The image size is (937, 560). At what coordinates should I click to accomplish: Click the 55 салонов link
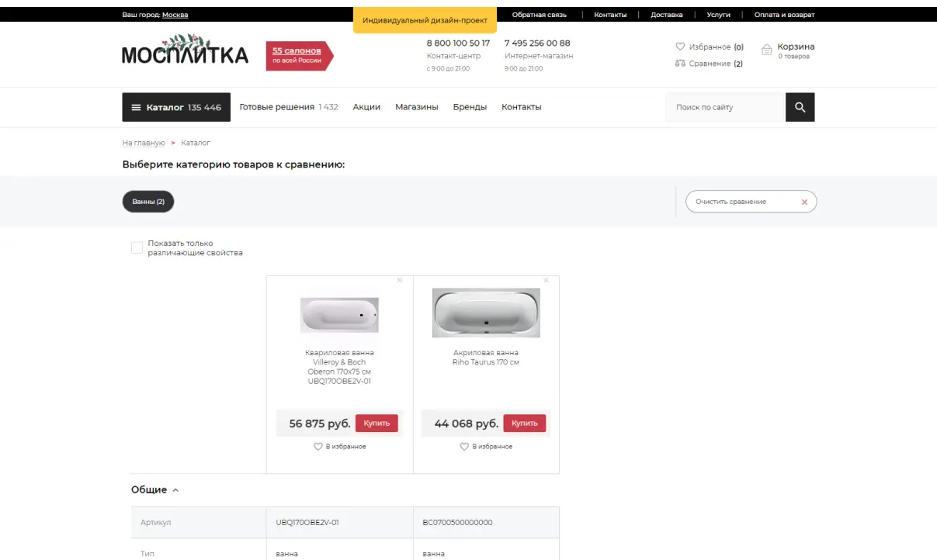297,51
